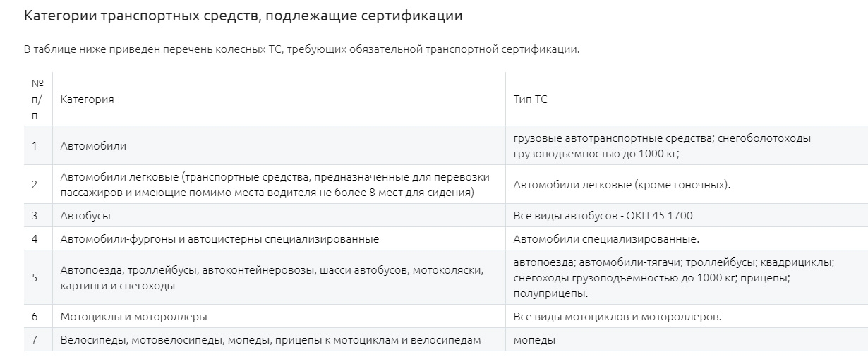This screenshot has width=868, height=364.
Task: Click the category cell 'Автопоезда, троллейбусы, автоконтейнеровозы…'
Action: pyautogui.click(x=279, y=278)
